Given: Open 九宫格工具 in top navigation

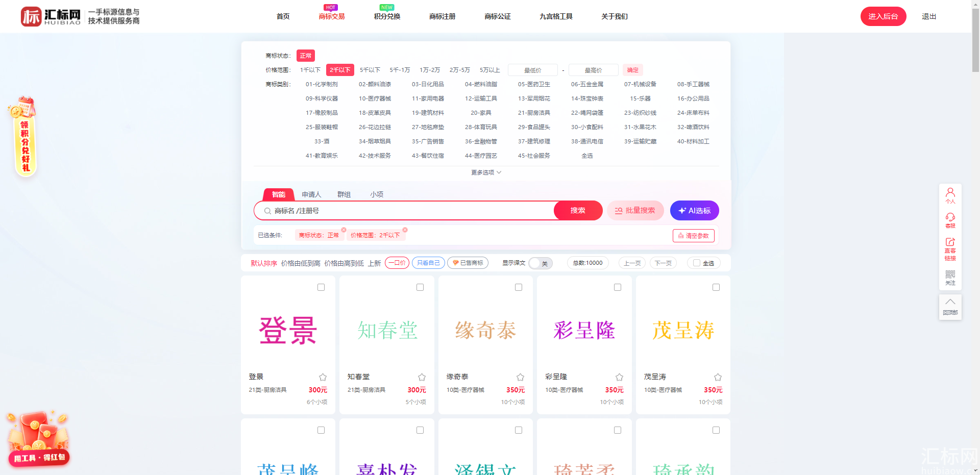Looking at the screenshot, I should click(556, 16).
